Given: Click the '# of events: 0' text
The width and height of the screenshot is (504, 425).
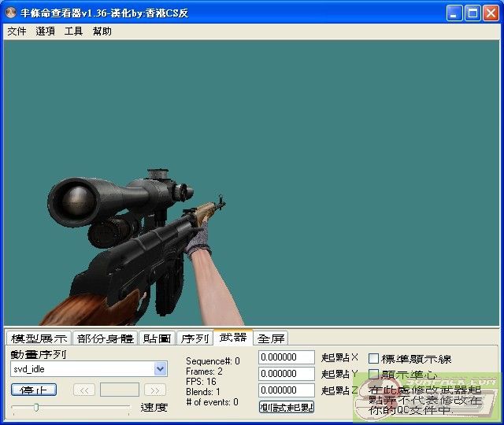Looking at the screenshot, I should click(212, 402).
